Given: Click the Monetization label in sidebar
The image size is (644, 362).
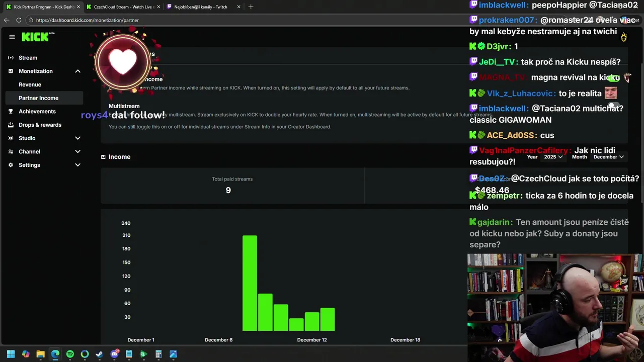Looking at the screenshot, I should point(36,71).
